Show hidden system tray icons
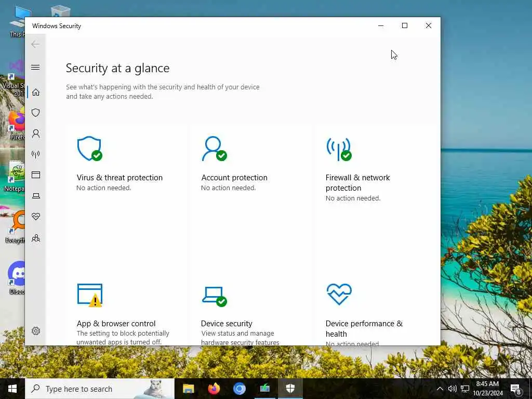The height and width of the screenshot is (399, 532). coord(440,389)
